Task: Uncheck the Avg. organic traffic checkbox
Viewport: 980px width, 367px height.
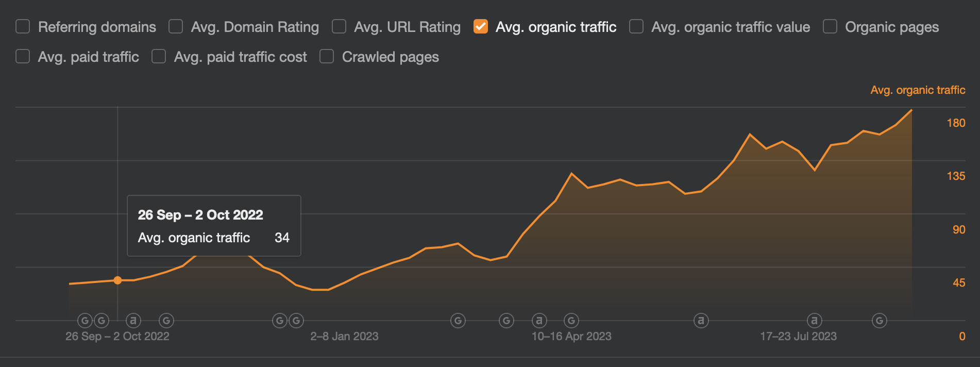Action: click(x=480, y=26)
